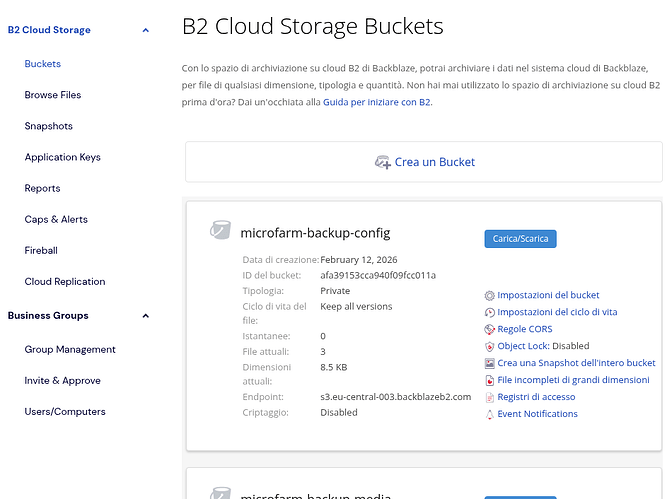Click the Event Notifications bell icon
The height and width of the screenshot is (499, 667).
pos(490,414)
